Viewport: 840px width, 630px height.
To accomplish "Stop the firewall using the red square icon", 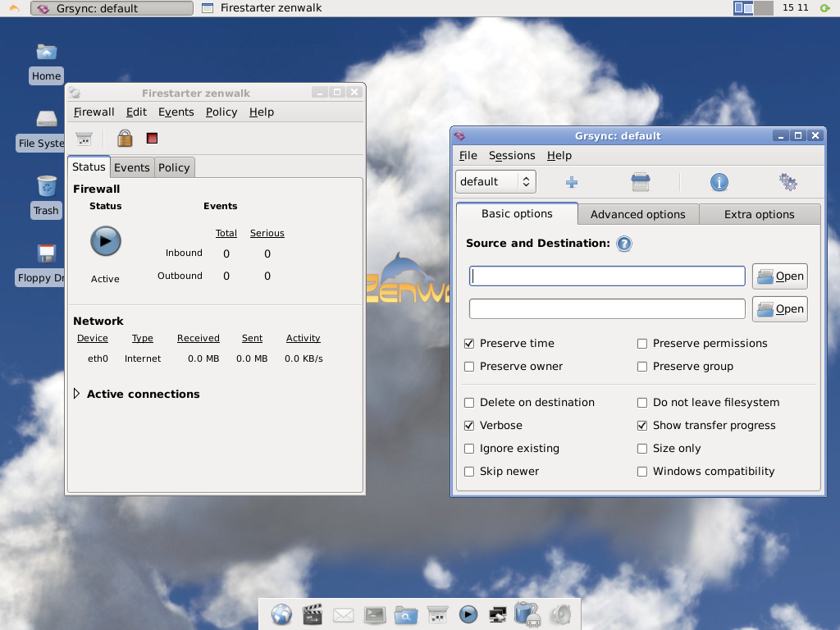I will [152, 138].
